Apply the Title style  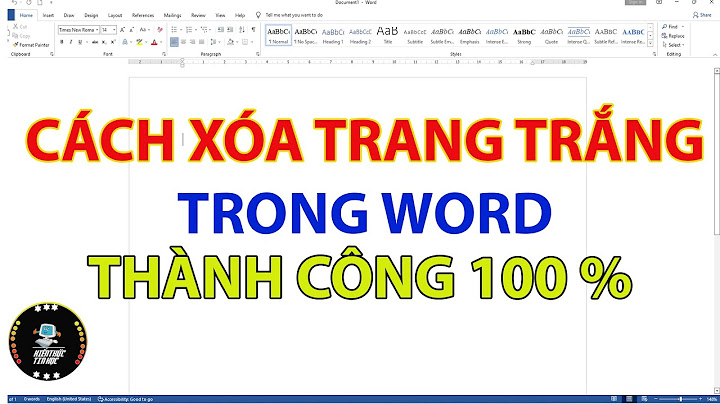click(388, 36)
